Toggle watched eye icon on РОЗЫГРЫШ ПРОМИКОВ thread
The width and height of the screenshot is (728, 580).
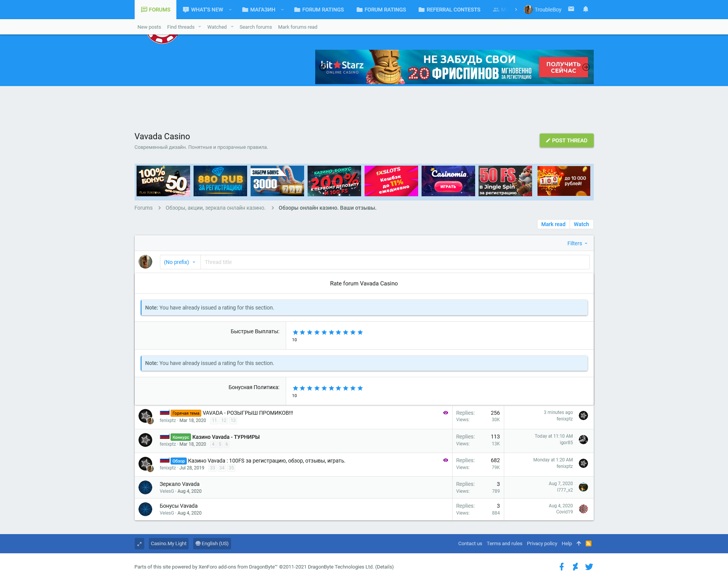pos(446,413)
